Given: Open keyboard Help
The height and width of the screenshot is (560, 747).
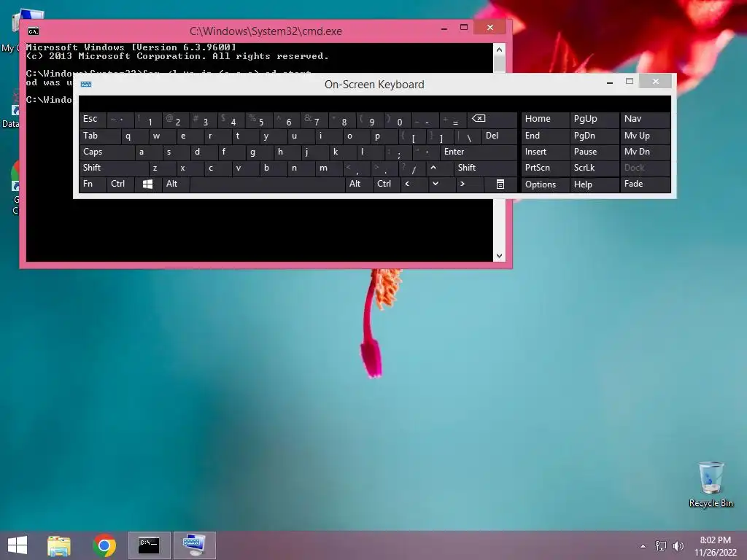Looking at the screenshot, I should pos(594,184).
